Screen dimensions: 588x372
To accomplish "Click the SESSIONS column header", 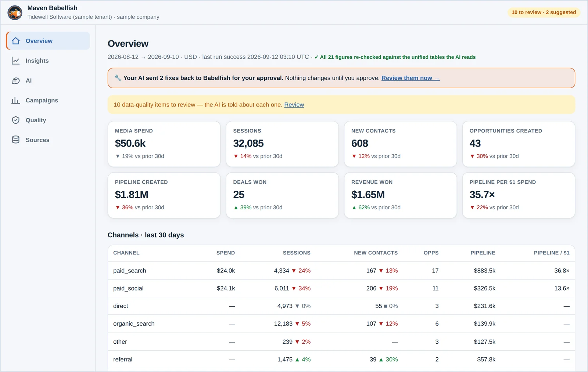I will pos(297,253).
